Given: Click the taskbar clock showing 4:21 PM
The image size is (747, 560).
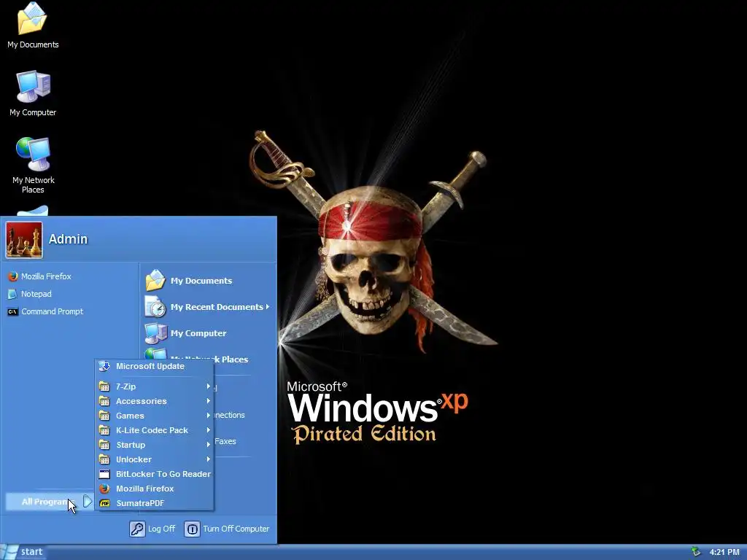Looking at the screenshot, I should [724, 553].
